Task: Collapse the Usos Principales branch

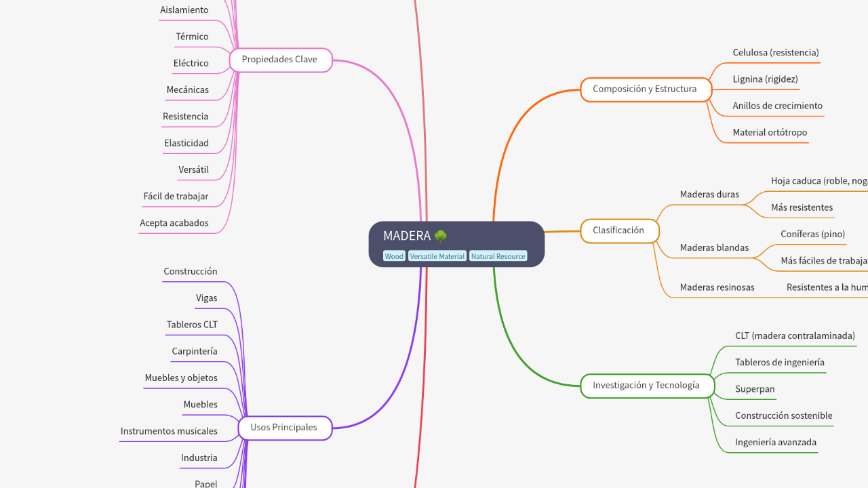Action: coord(284,427)
